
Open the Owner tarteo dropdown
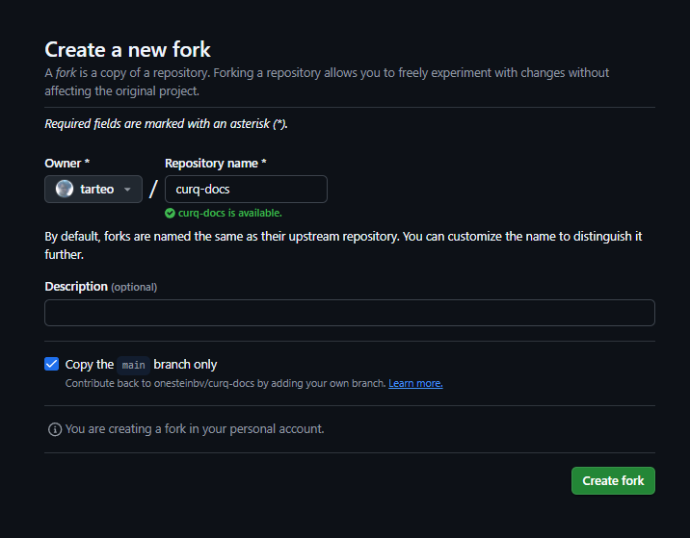click(93, 189)
